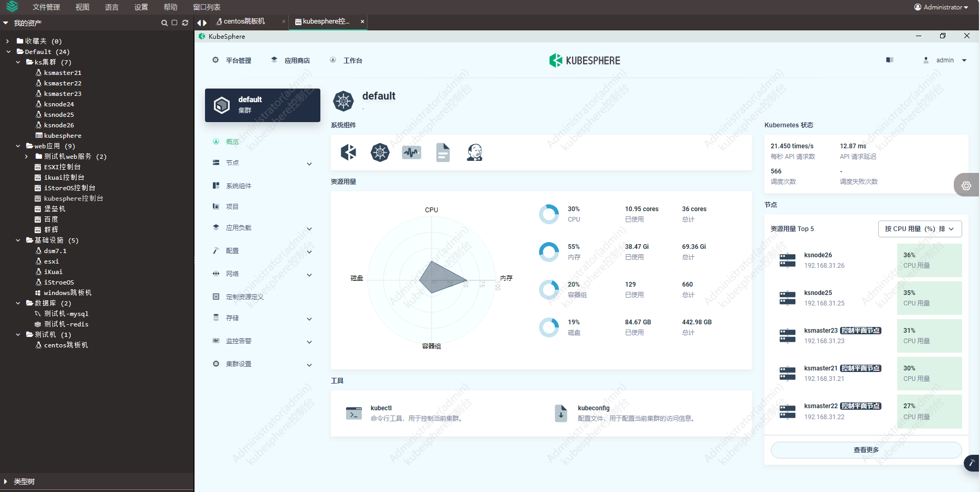The height and width of the screenshot is (492, 980).
Task: Select 测试机-mysql in asset tree
Action: (66, 314)
